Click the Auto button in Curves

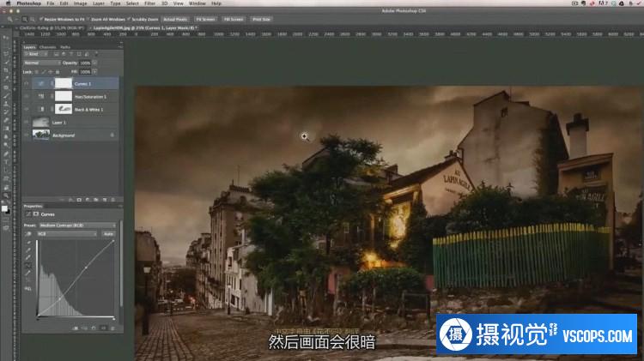[108, 234]
